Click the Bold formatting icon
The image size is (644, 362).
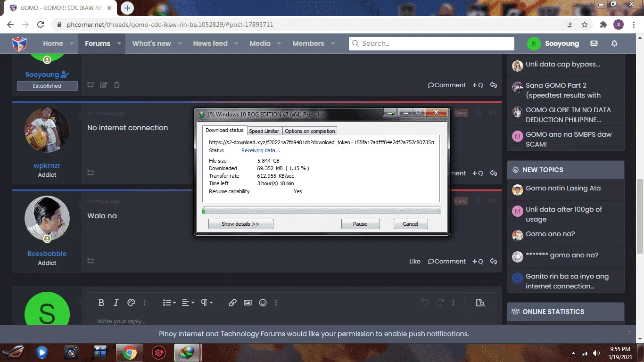click(101, 303)
